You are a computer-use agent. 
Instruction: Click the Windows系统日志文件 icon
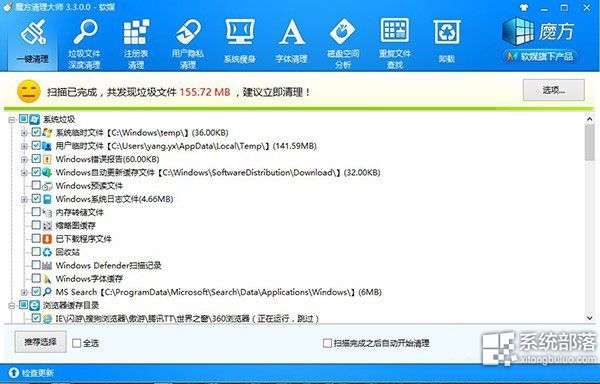[47, 199]
